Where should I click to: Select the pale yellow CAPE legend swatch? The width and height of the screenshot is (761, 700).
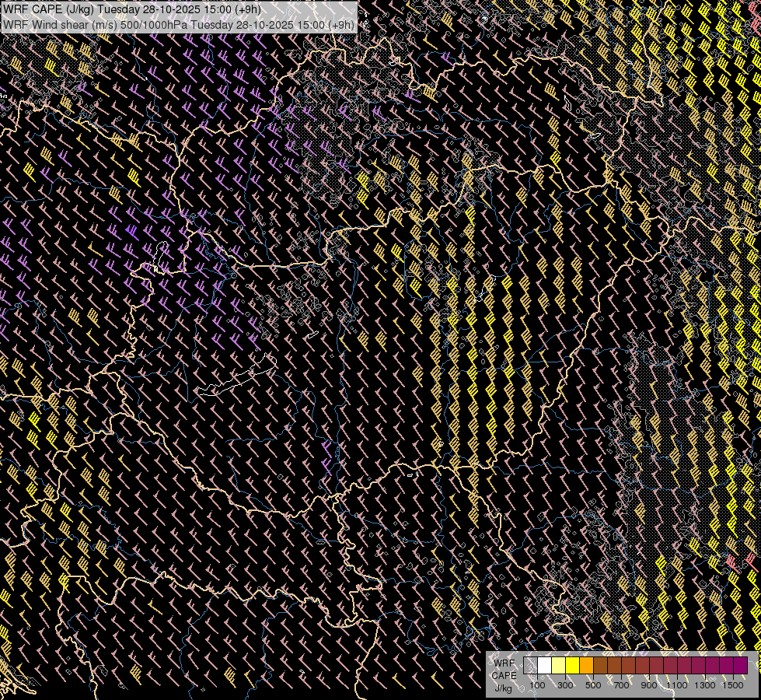coord(559,665)
